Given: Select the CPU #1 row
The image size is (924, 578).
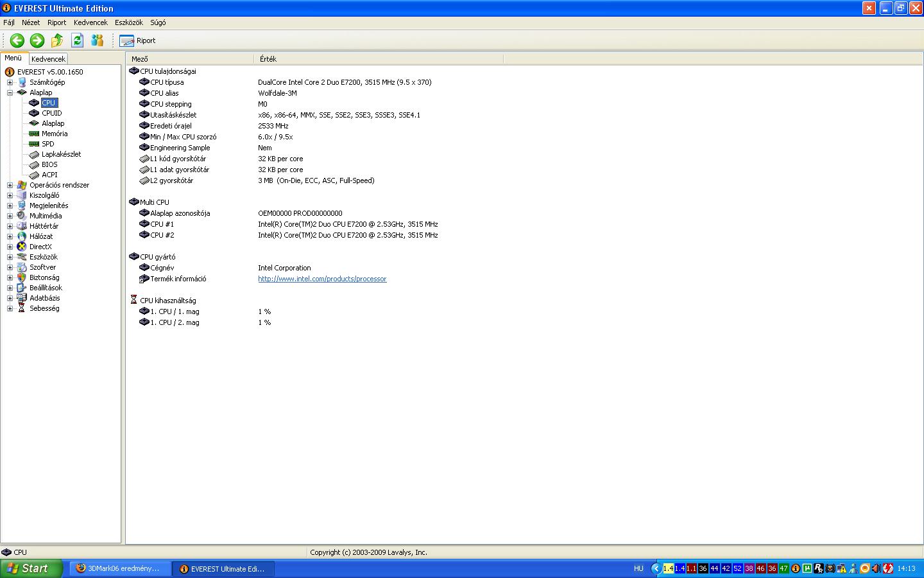Looking at the screenshot, I should coord(524,224).
